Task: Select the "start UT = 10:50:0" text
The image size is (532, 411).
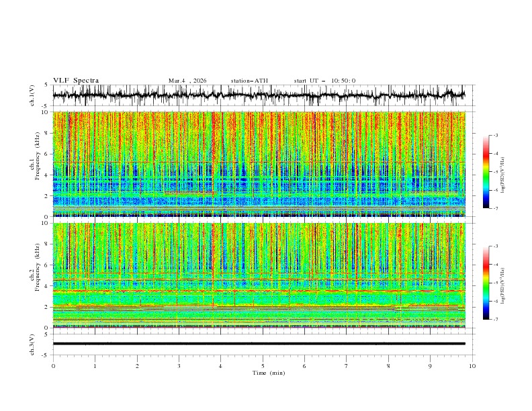Action: 324,81
